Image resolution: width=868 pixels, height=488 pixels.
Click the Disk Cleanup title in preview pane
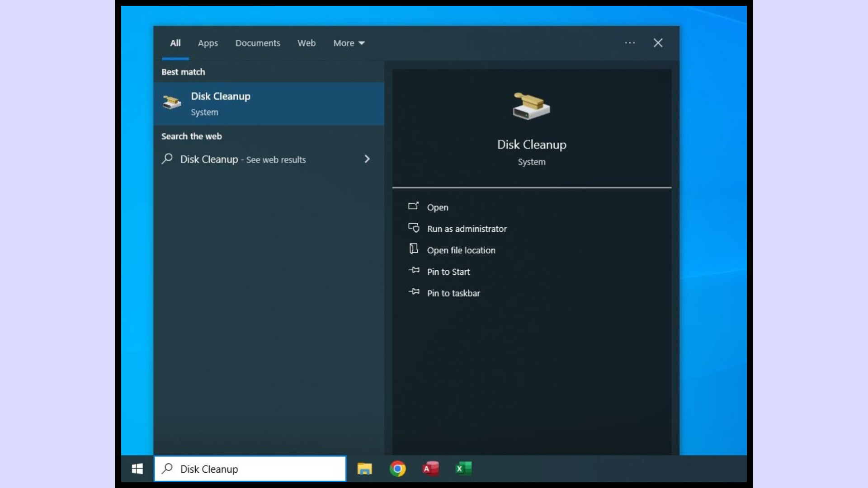click(532, 145)
